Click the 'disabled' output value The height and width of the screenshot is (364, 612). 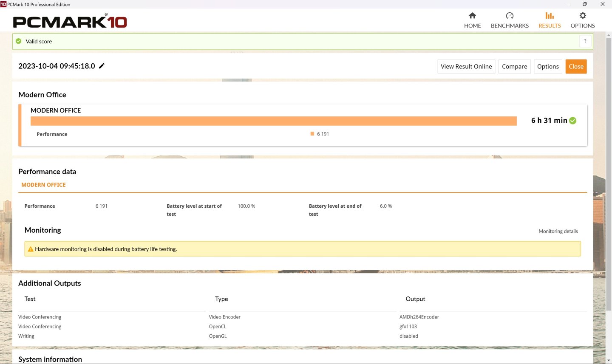[x=409, y=336]
